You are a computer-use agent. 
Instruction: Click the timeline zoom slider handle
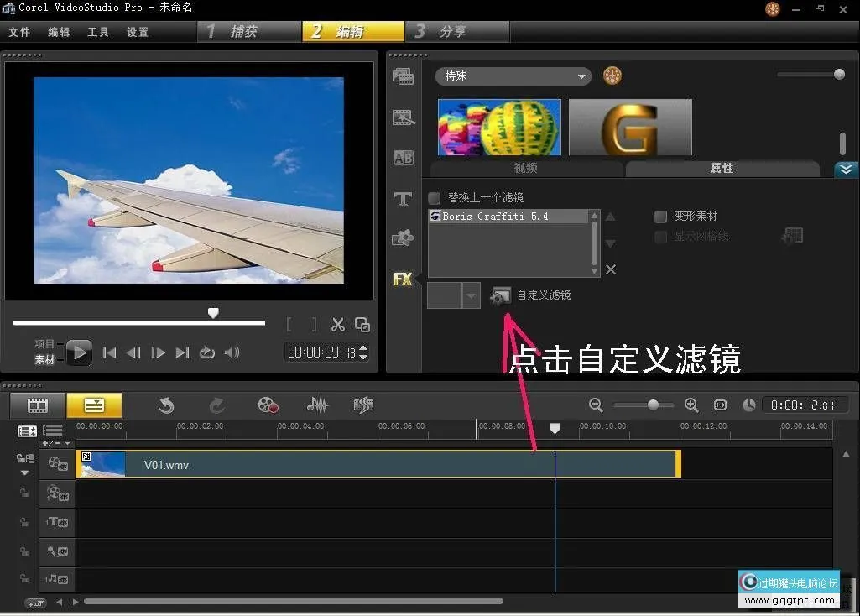(x=653, y=405)
